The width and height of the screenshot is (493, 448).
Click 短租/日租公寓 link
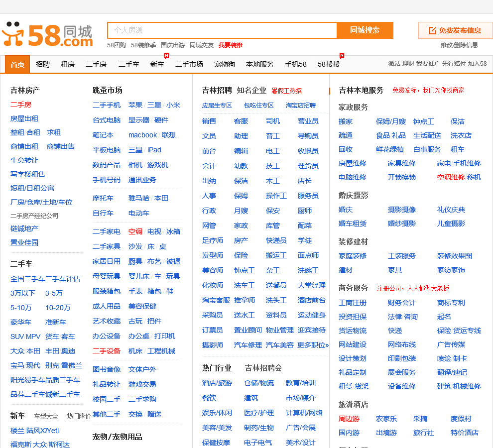point(32,188)
